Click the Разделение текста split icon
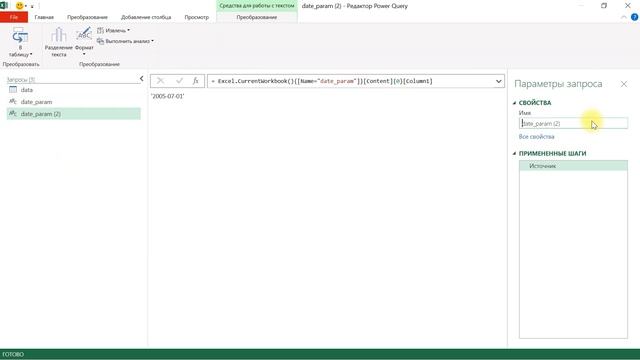 click(x=59, y=36)
